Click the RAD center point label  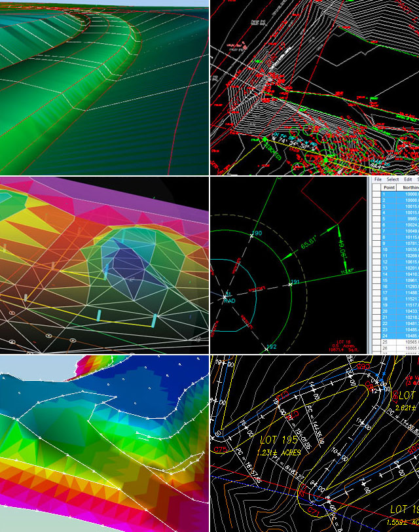point(230,300)
